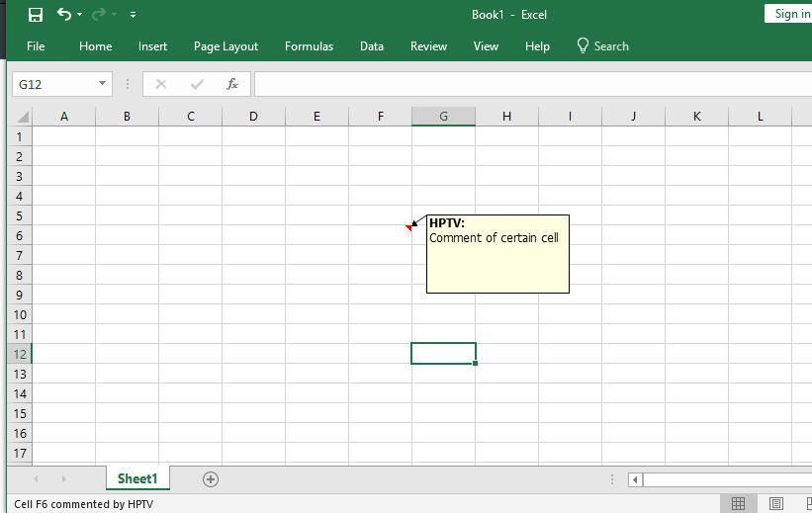The image size is (812, 513).
Task: Open Customize Quick Access Toolbar dropdown
Action: (133, 15)
